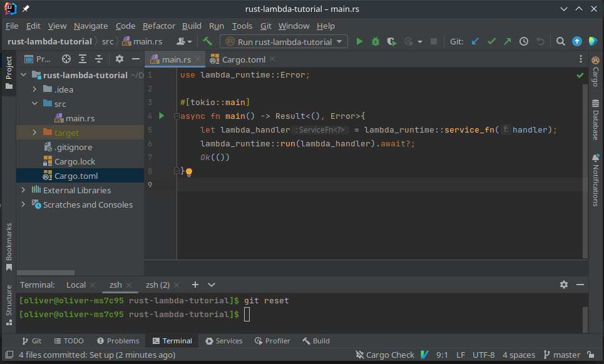The image size is (604, 364).
Task: Commit changes using the green Git checkmark
Action: point(491,41)
